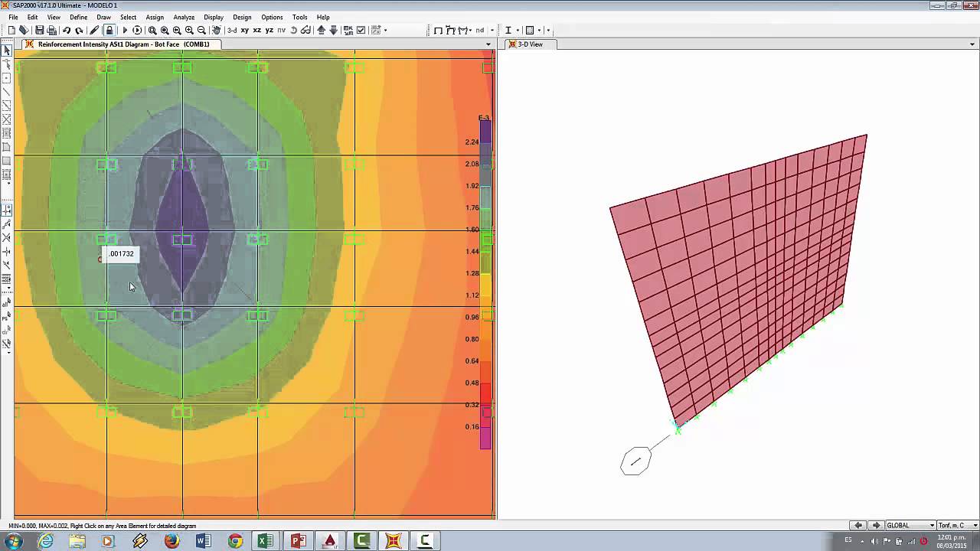980x551 pixels.
Task: Toggle the Lock Model padlock
Action: tap(109, 31)
